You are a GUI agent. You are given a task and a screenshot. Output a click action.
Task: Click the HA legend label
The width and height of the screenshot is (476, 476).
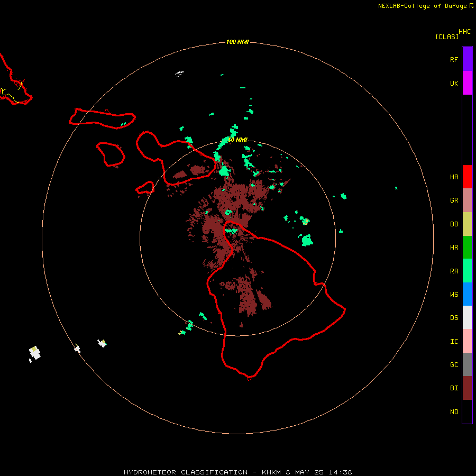pos(454,177)
